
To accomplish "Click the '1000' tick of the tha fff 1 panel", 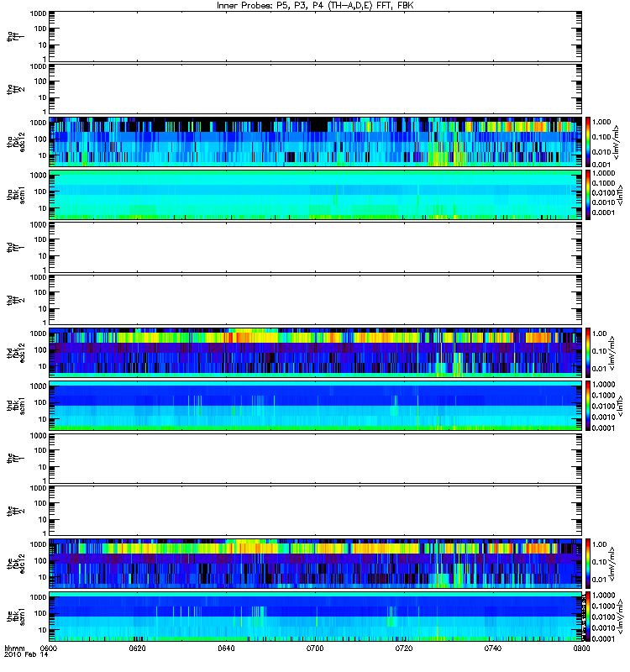I will [x=38, y=13].
